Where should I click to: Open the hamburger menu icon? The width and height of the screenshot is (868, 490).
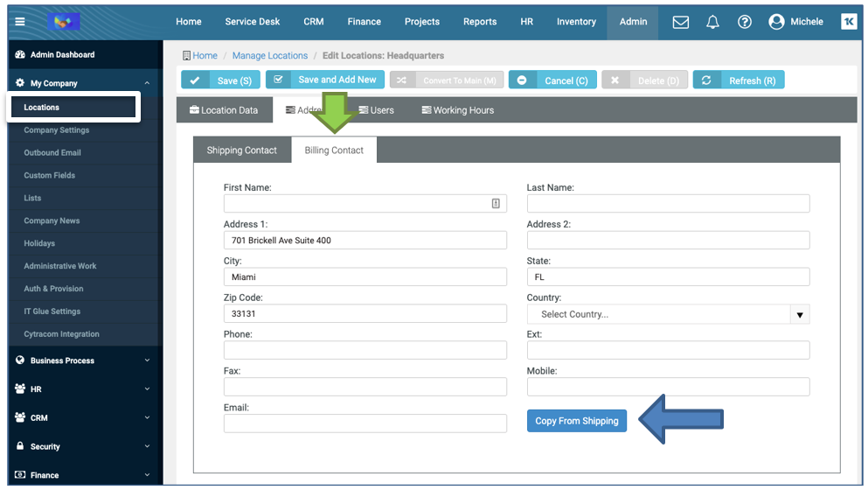click(x=20, y=22)
